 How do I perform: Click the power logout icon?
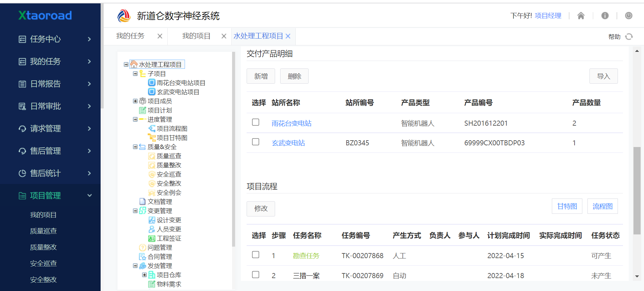[628, 16]
